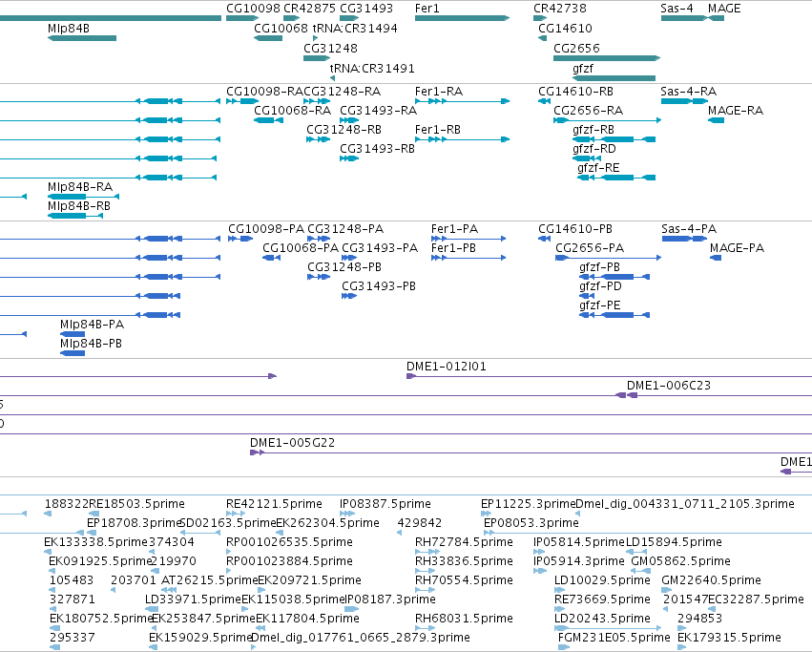812x652 pixels.
Task: Click the FGM231E05.5prime EST label
Action: point(614,638)
